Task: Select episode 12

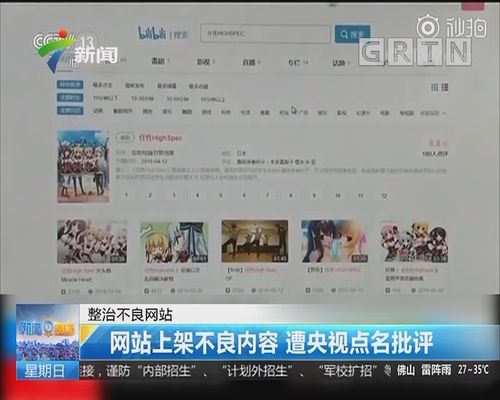Action: (x=384, y=195)
